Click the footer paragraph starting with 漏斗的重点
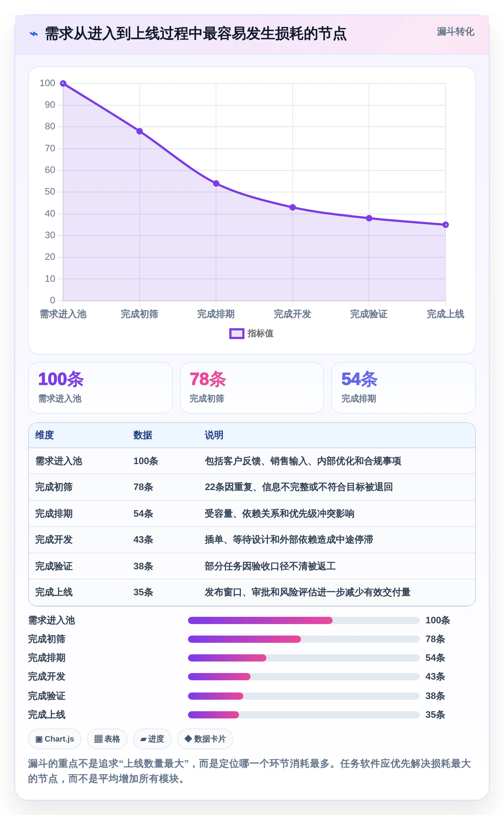This screenshot has height=815, width=504. [249, 771]
